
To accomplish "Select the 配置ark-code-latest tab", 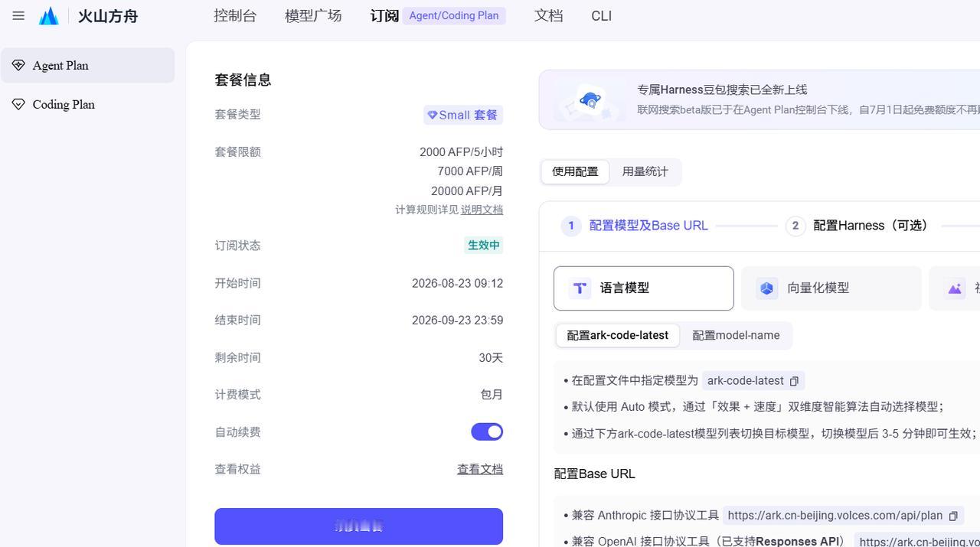I will click(617, 335).
